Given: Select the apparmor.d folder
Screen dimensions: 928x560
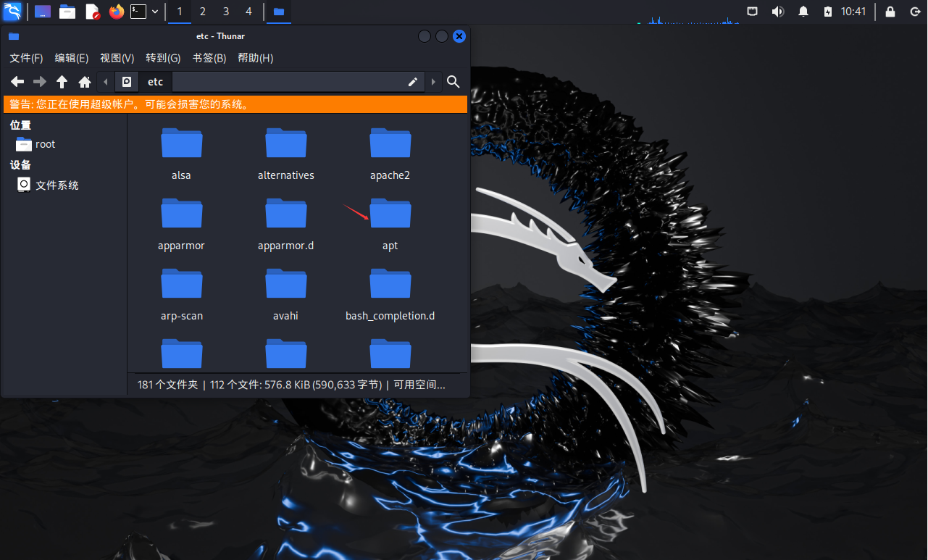Looking at the screenshot, I should 286,224.
